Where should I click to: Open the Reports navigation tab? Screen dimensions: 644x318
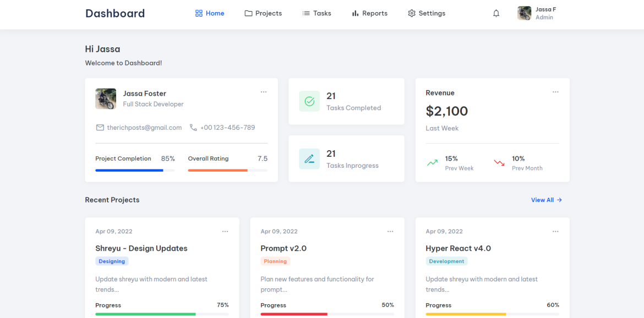click(370, 14)
